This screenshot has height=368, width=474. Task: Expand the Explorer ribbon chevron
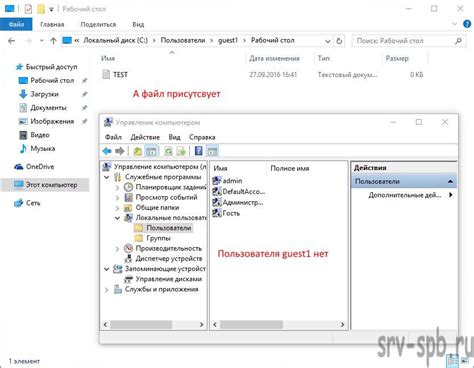[454, 24]
